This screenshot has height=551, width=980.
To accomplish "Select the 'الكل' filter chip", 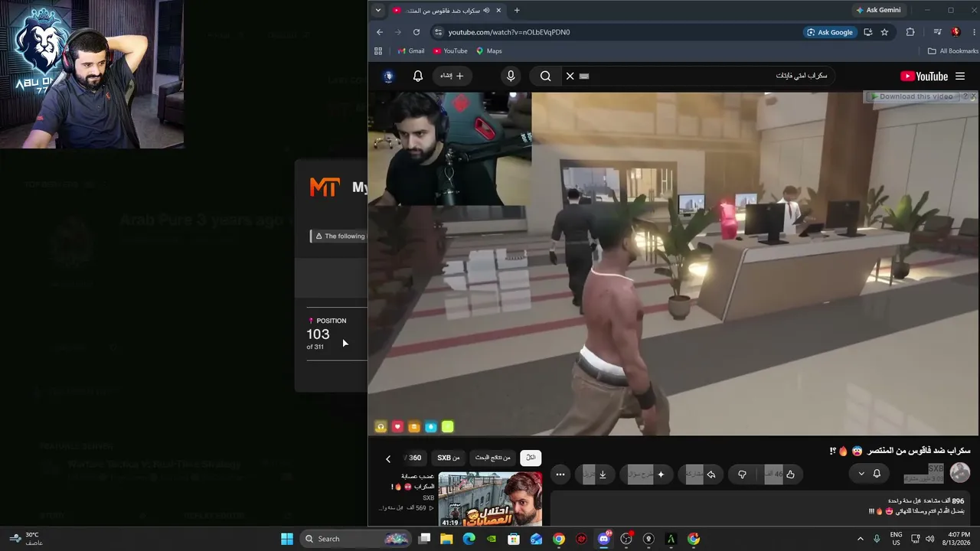I will [x=530, y=458].
